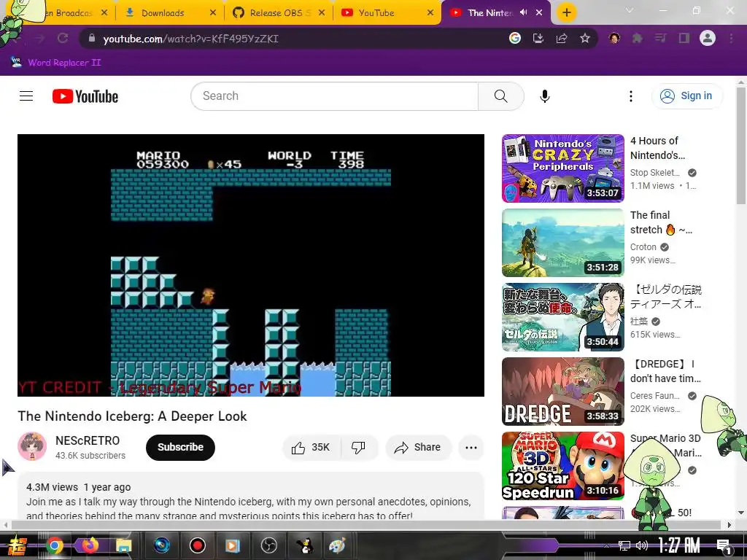This screenshot has height=560, width=747.
Task: Open the system volume tray icon
Action: pos(642,545)
